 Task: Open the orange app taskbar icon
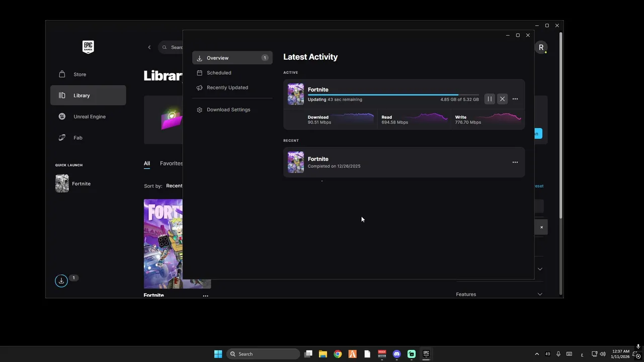click(353, 354)
